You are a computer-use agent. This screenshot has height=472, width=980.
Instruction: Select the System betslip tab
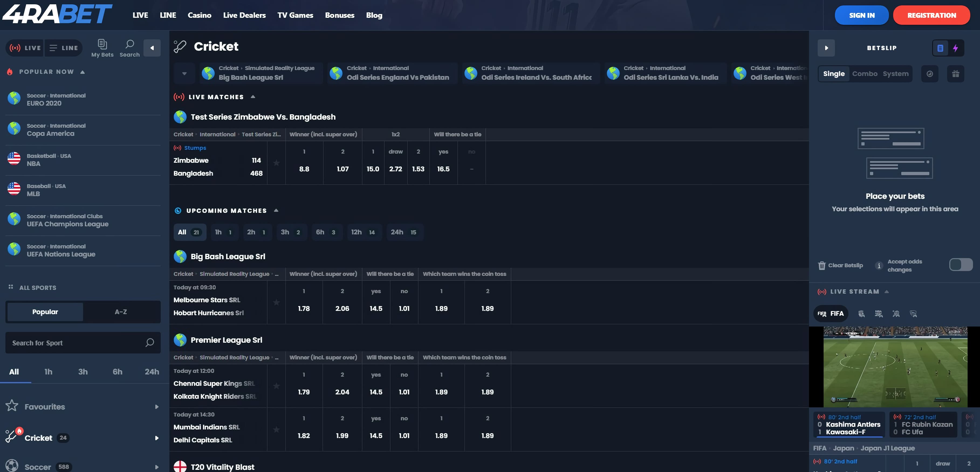click(x=896, y=74)
